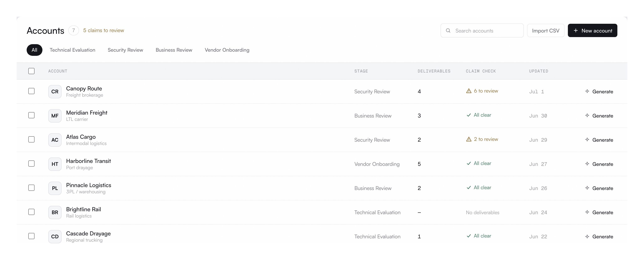The width and height of the screenshot is (644, 260).
Task: Click the Updated column header
Action: [x=539, y=71]
